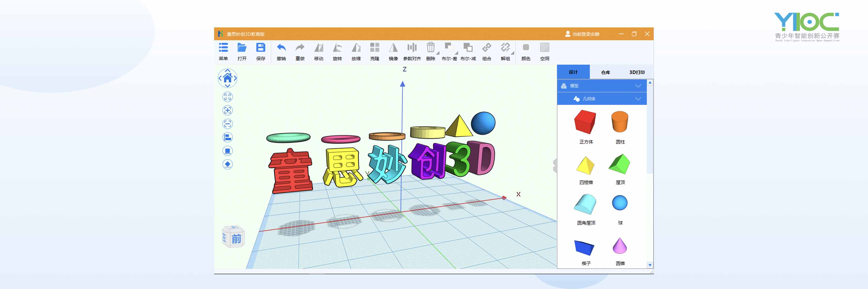This screenshot has width=868, height=289.
Task: Click the 保存 save button
Action: 260,48
